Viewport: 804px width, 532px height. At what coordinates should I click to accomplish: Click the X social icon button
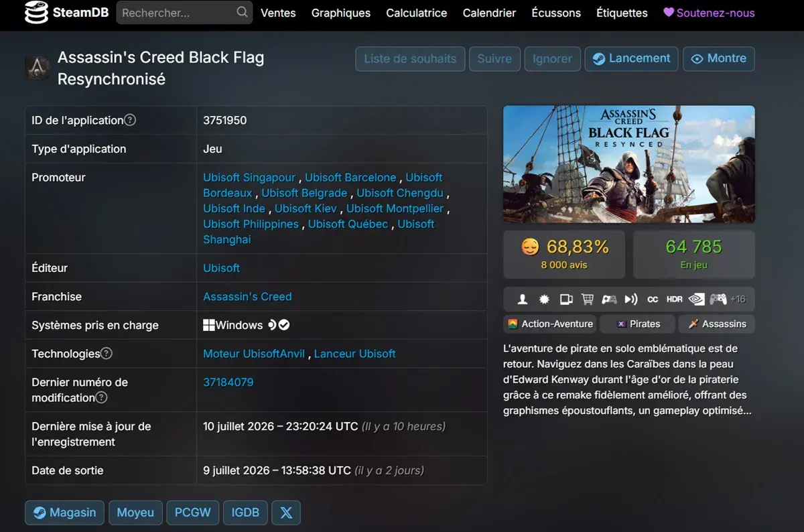pos(286,513)
